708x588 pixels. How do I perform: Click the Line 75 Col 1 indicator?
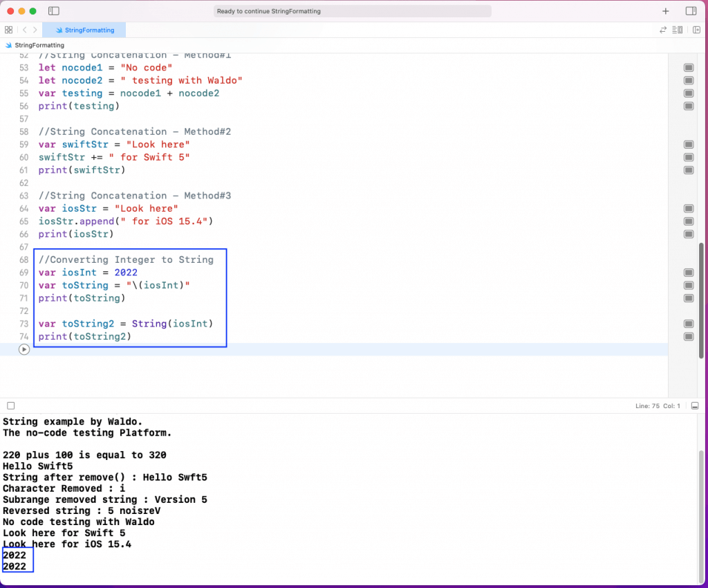pyautogui.click(x=658, y=406)
